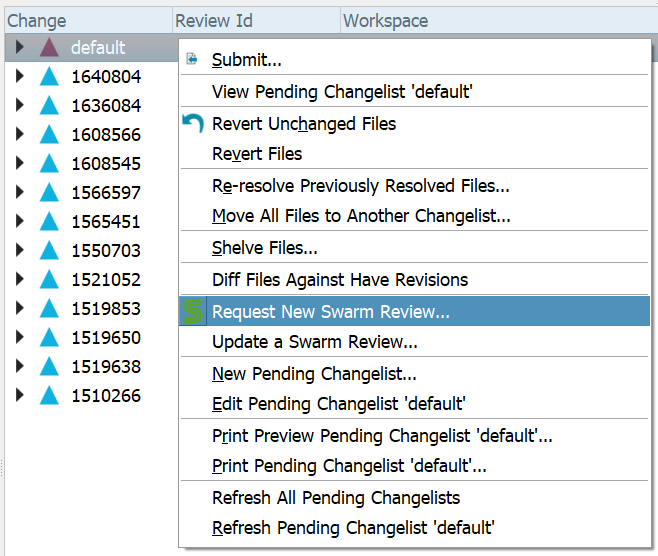Open New Pending Changelist dialog

pyautogui.click(x=314, y=374)
